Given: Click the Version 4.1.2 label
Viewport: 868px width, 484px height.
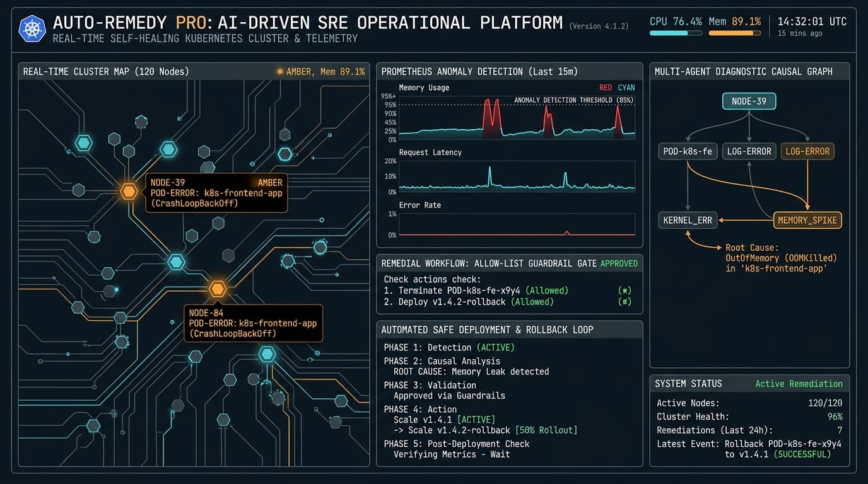Looking at the screenshot, I should pyautogui.click(x=599, y=26).
